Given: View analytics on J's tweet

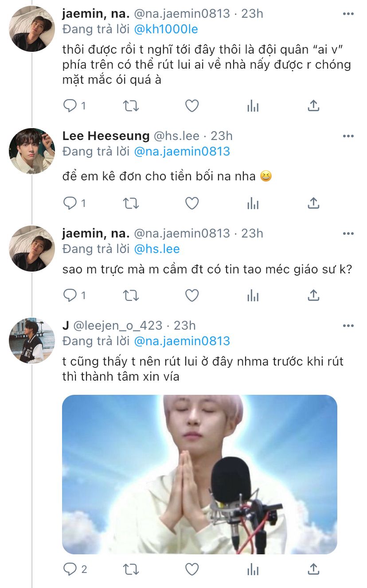Looking at the screenshot, I should click(x=253, y=570).
